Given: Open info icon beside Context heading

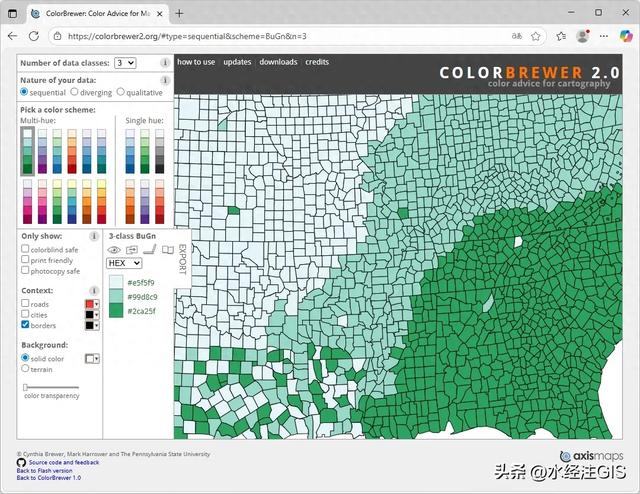Looking at the screenshot, I should pos(94,290).
